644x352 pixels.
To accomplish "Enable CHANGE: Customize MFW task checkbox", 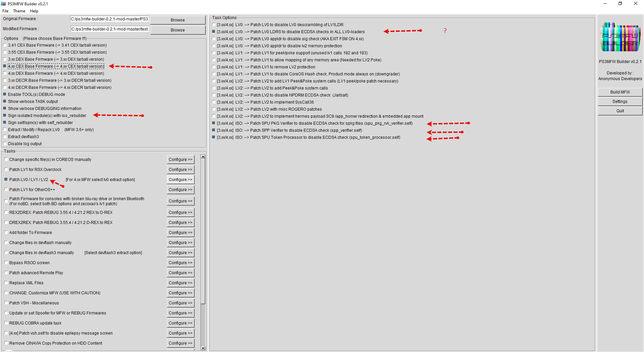I will pyautogui.click(x=6, y=293).
